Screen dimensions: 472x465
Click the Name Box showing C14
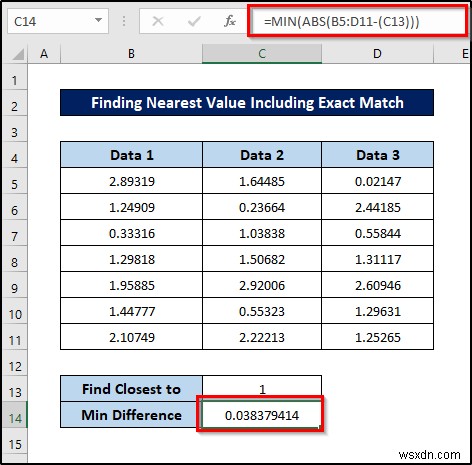click(58, 21)
